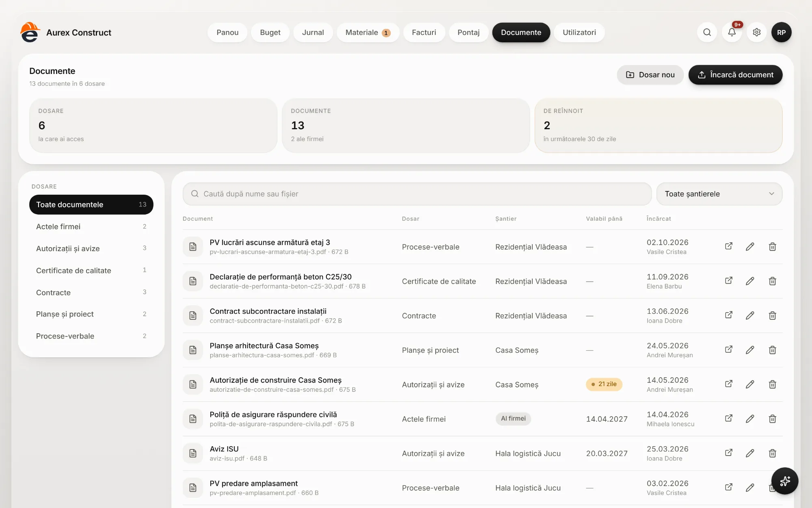Delete Contract subcontractare instalații document
812x508 pixels.
772,315
